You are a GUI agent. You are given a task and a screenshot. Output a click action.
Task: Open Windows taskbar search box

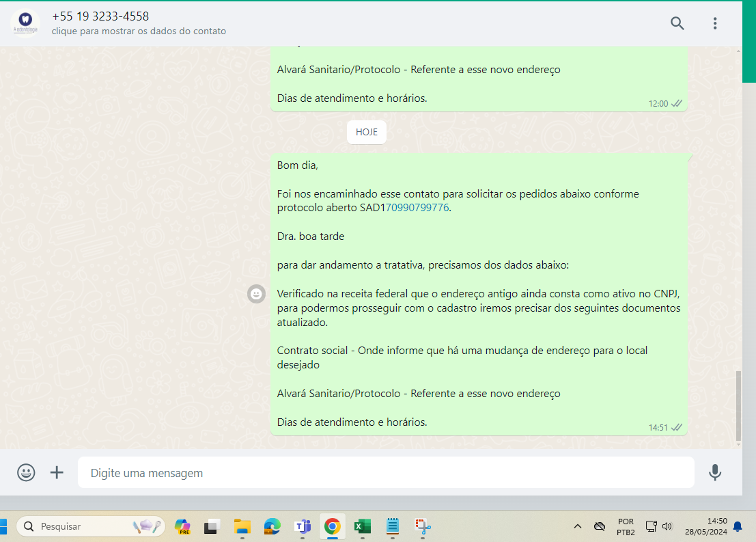91,526
